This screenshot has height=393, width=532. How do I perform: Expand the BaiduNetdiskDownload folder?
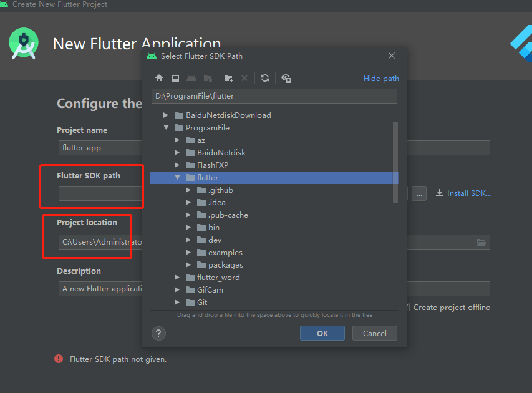tap(165, 115)
